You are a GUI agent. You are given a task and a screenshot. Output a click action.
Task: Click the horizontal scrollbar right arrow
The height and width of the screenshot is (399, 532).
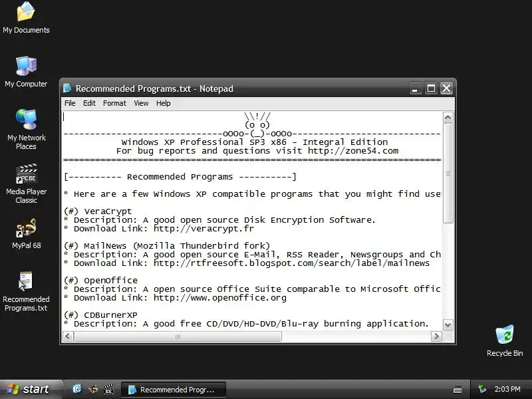coord(436,336)
